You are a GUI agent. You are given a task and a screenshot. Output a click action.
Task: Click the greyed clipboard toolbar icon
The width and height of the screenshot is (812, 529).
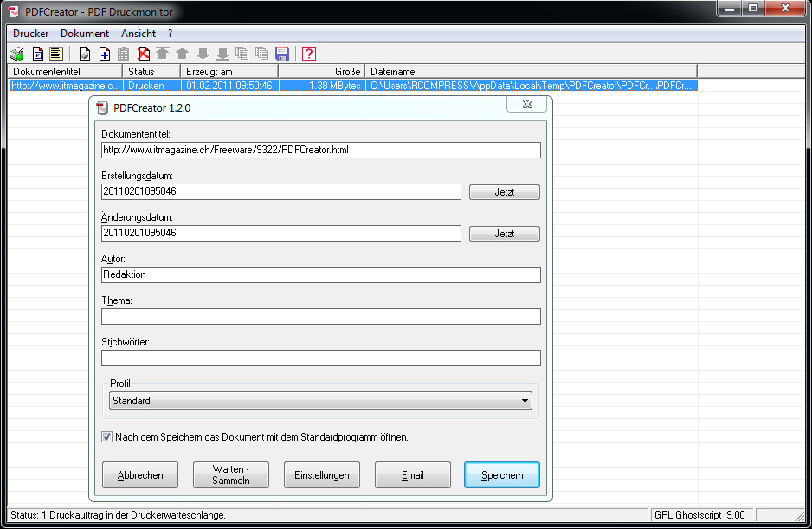coord(124,54)
